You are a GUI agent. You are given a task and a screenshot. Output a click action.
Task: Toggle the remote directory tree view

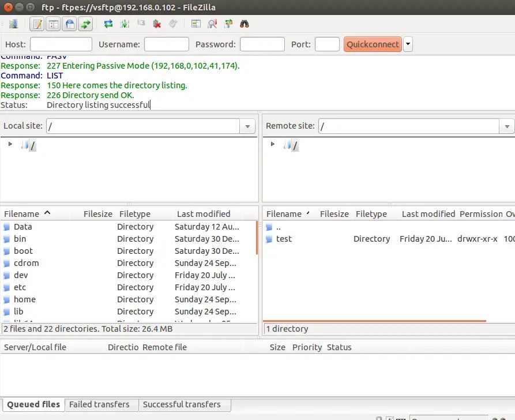point(69,24)
